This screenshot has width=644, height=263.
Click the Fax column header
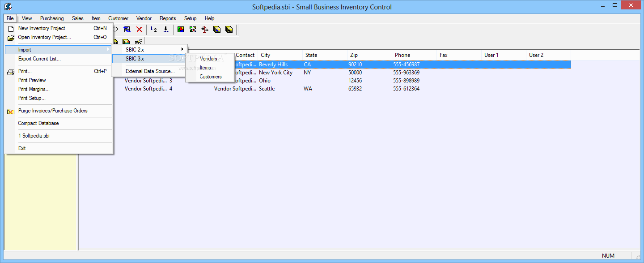coord(459,55)
